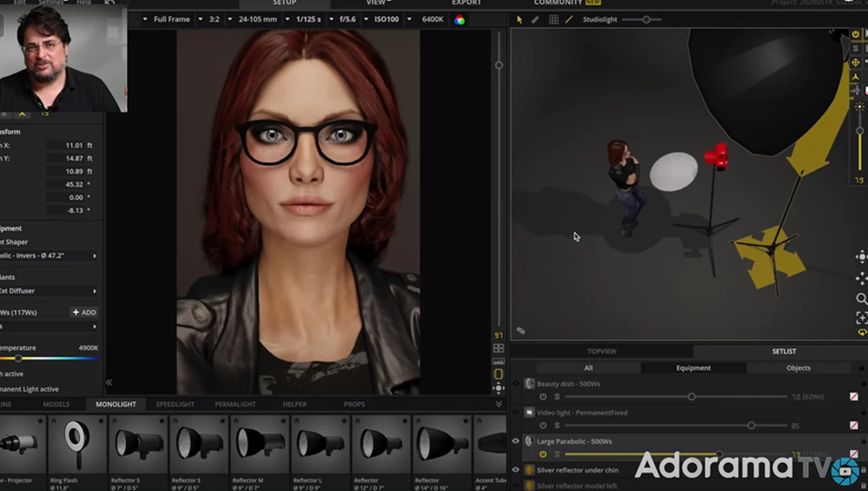Viewport: 868px width, 491px height.
Task: Toggle power button for Beauty dish
Action: [x=543, y=397]
